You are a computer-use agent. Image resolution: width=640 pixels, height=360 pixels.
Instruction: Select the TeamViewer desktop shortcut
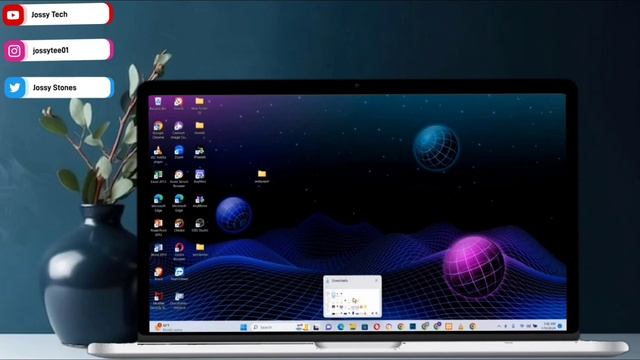pyautogui.click(x=179, y=274)
